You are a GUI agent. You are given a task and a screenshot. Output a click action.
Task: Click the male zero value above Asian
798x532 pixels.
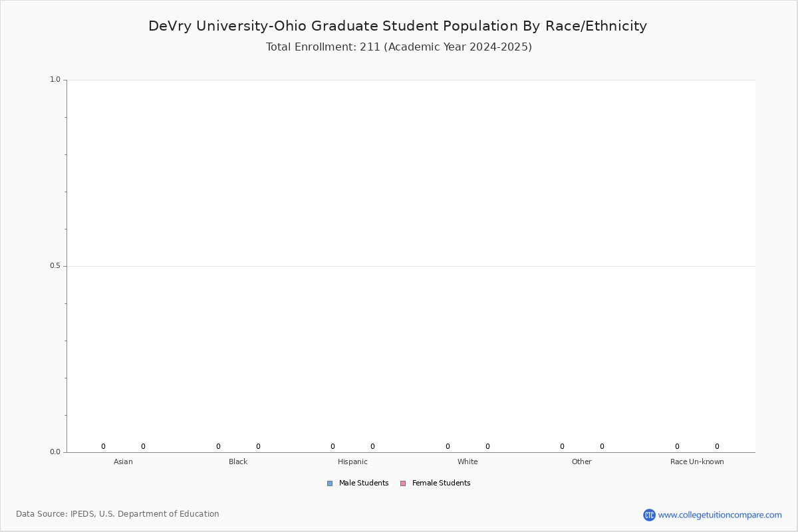point(103,447)
